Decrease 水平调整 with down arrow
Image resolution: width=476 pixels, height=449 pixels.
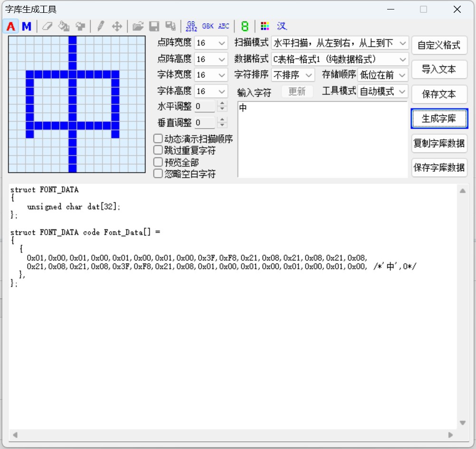[222, 109]
